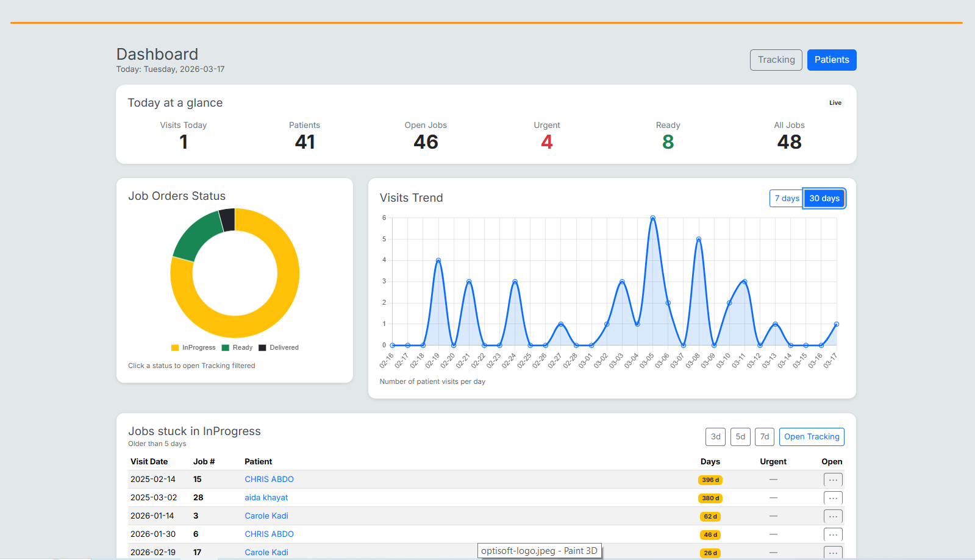Open CHRIS ABDO patient link for job 15
Screen dimensions: 975x560
point(269,480)
